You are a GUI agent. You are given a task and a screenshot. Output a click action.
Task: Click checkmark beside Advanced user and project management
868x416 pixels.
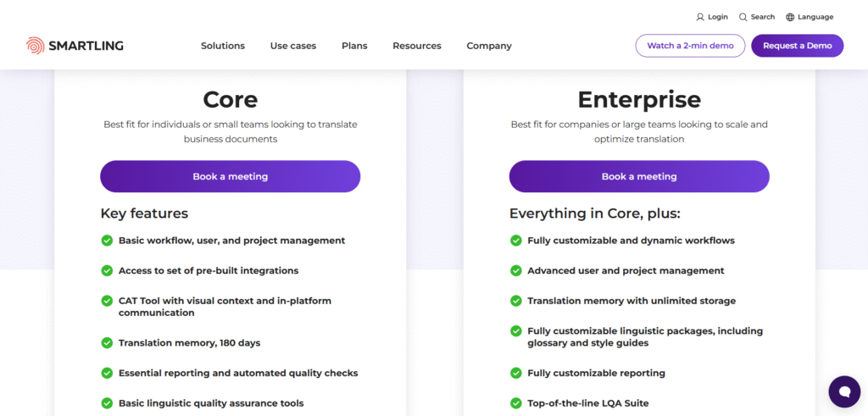pos(515,271)
